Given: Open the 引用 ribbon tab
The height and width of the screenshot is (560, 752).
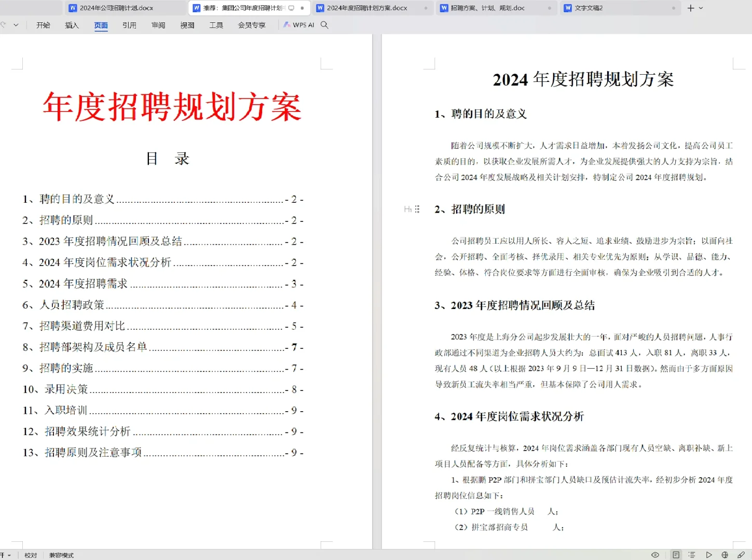Looking at the screenshot, I should point(129,25).
